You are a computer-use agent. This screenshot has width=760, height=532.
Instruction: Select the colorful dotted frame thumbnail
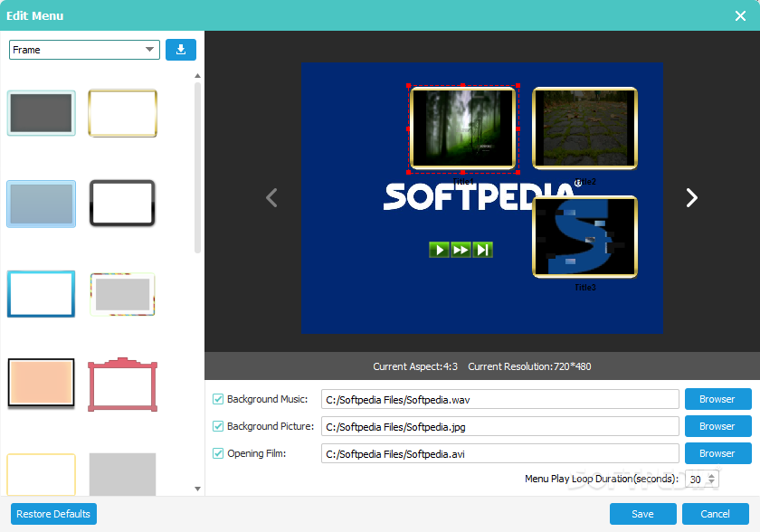(123, 294)
